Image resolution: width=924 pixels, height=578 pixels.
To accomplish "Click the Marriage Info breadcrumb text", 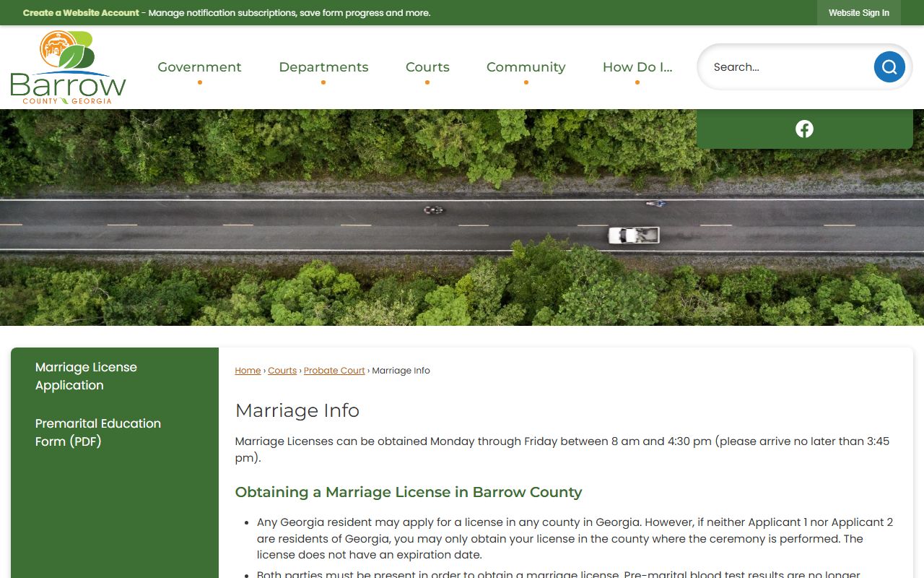I will [401, 371].
